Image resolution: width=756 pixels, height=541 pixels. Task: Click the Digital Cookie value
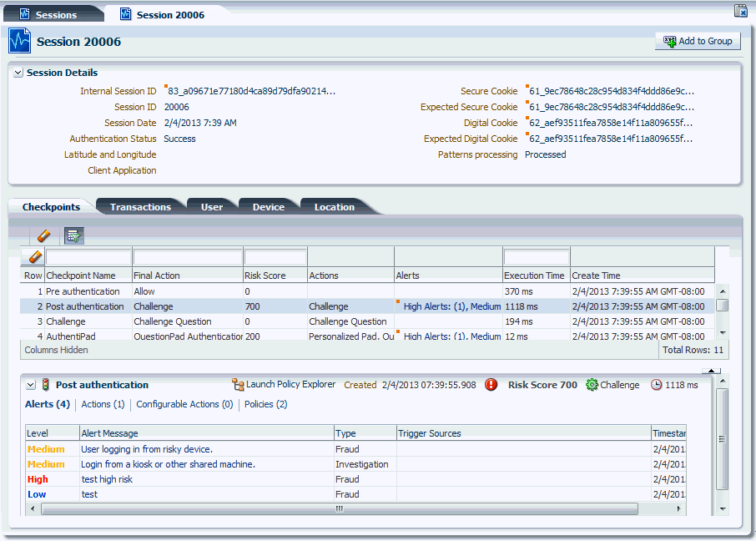pos(611,123)
